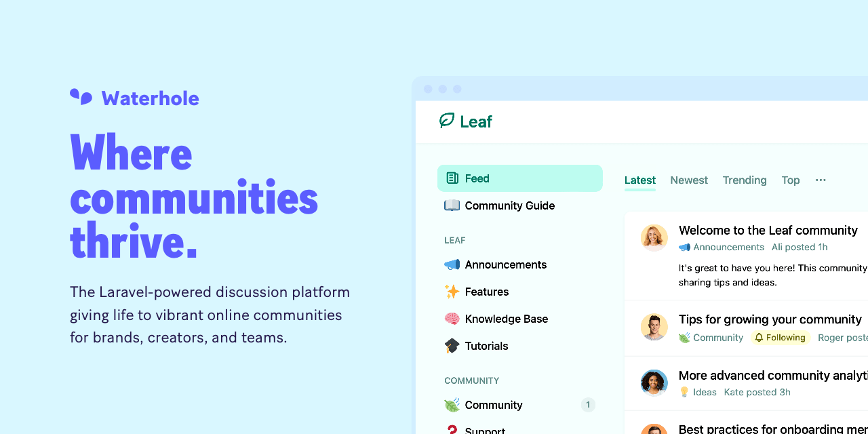Viewport: 868px width, 434px height.
Task: Click the Announcements tag on welcome post
Action: pos(722,248)
